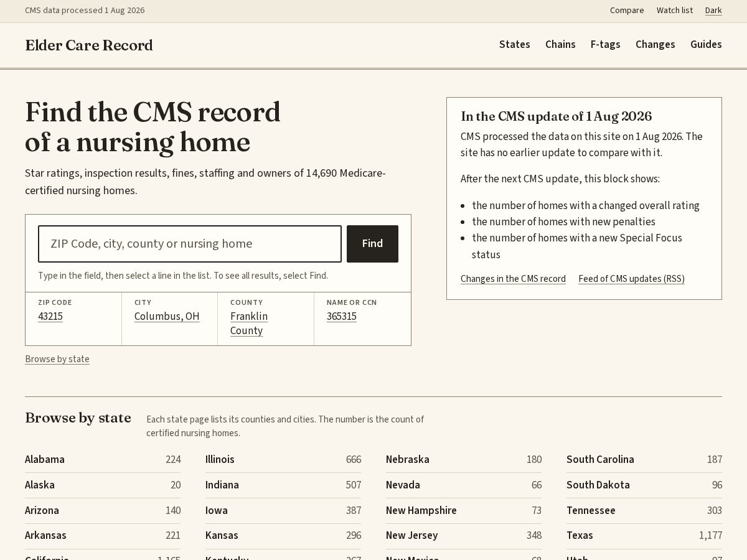Select example ZIP code 43215
747x560 pixels.
point(50,316)
